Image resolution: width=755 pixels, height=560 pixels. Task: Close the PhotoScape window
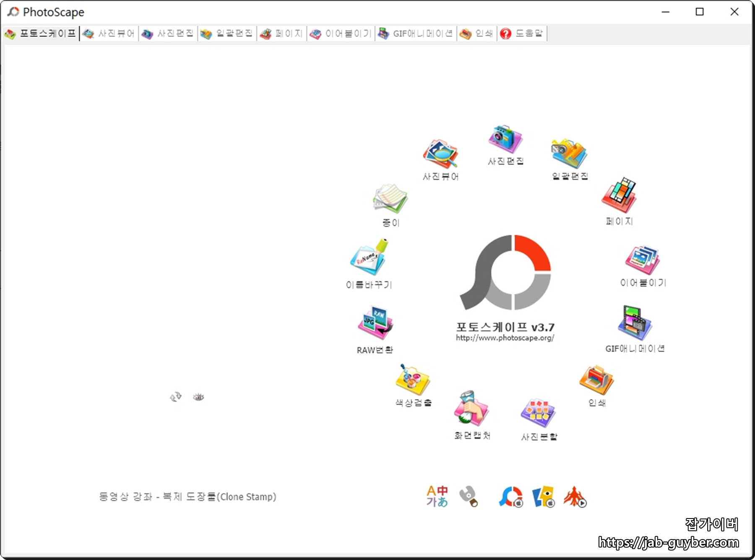pos(734,12)
